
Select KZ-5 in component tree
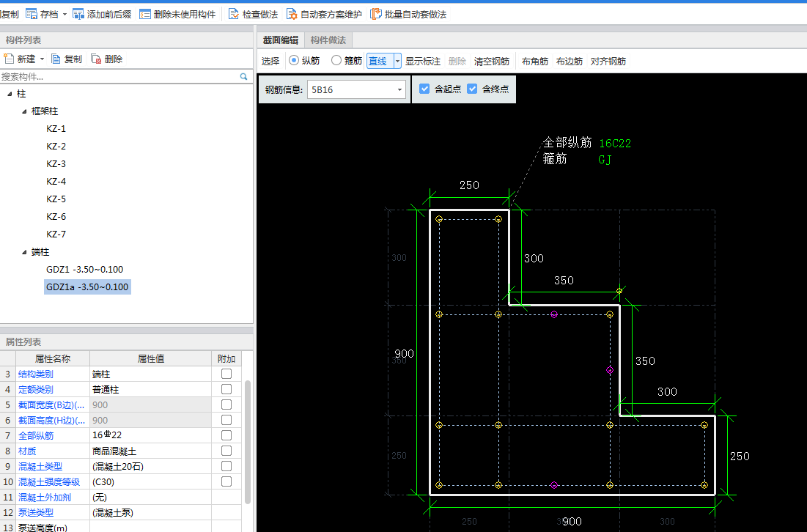click(x=56, y=199)
